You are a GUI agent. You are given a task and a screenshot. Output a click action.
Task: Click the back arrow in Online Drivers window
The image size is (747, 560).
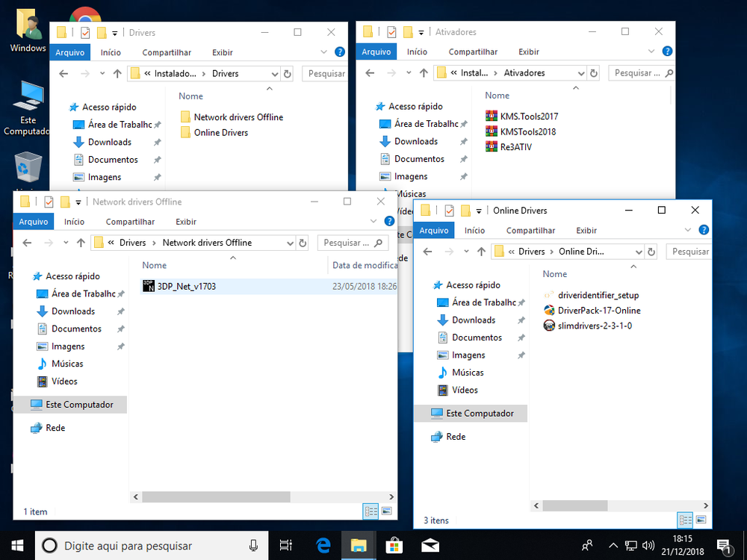(x=427, y=252)
